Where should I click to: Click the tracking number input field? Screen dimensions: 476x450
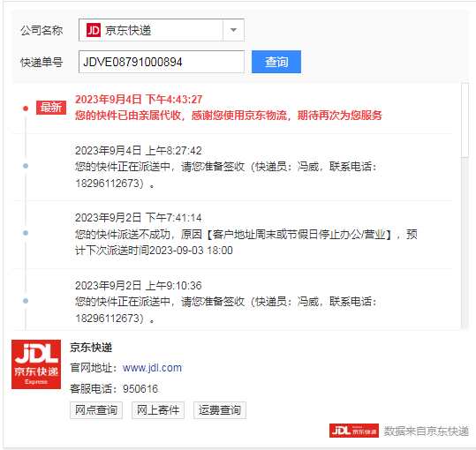click(162, 62)
